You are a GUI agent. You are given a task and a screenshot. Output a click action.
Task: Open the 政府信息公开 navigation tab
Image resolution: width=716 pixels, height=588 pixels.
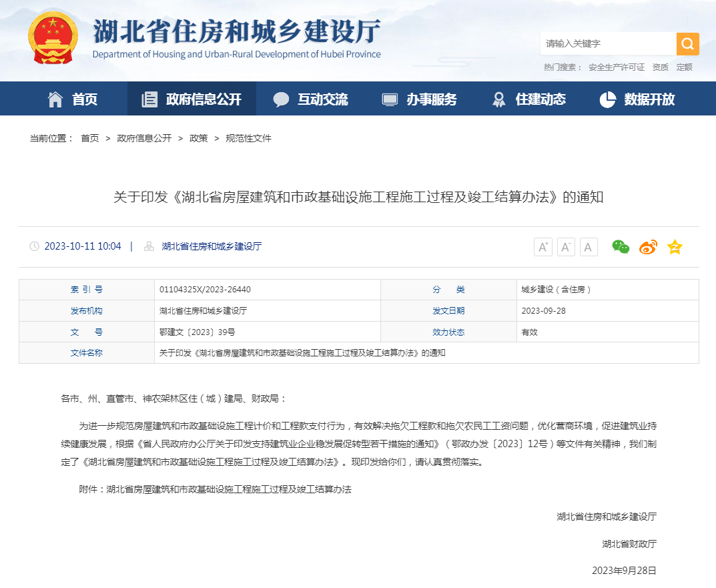pos(192,99)
